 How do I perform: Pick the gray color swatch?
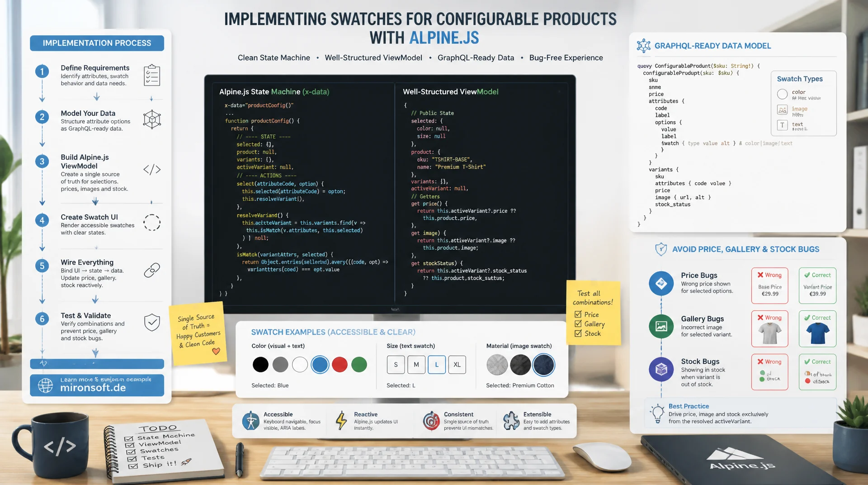coord(280,365)
